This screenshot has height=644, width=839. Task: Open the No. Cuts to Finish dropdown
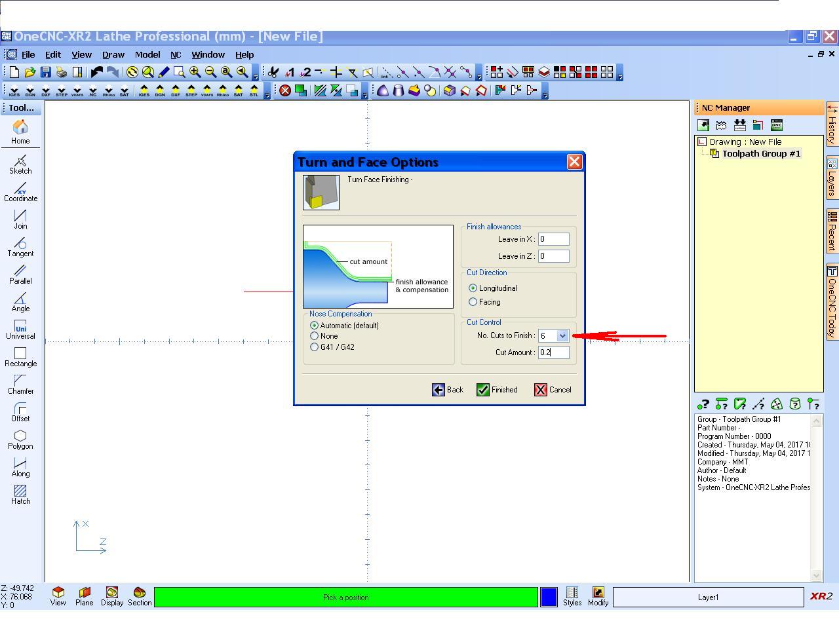(x=562, y=335)
